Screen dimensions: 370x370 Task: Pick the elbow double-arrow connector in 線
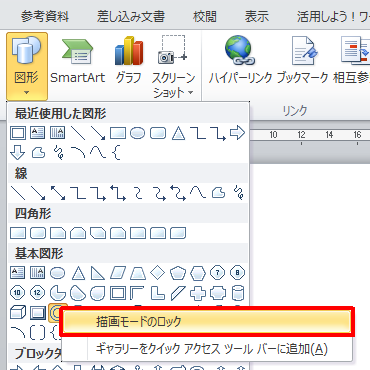(x=118, y=193)
